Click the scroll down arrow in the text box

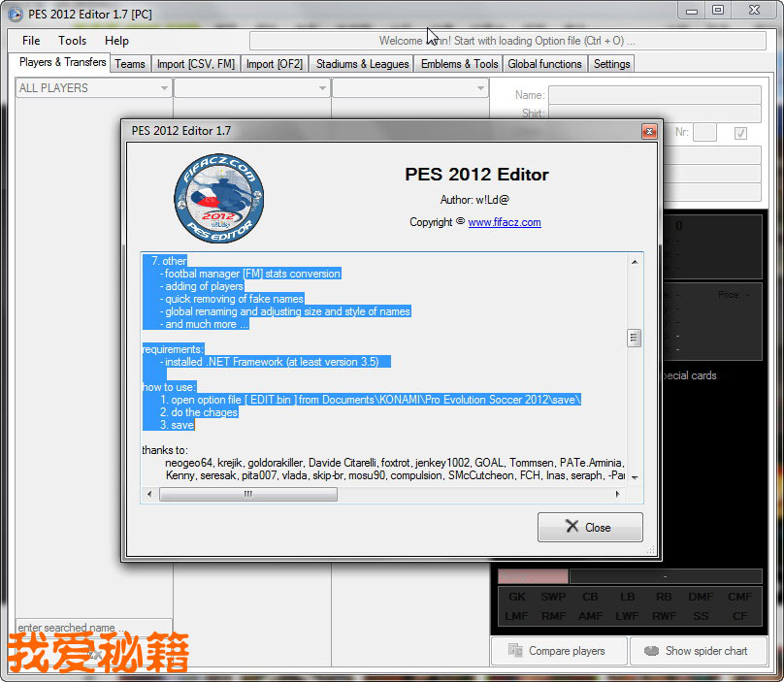click(635, 477)
